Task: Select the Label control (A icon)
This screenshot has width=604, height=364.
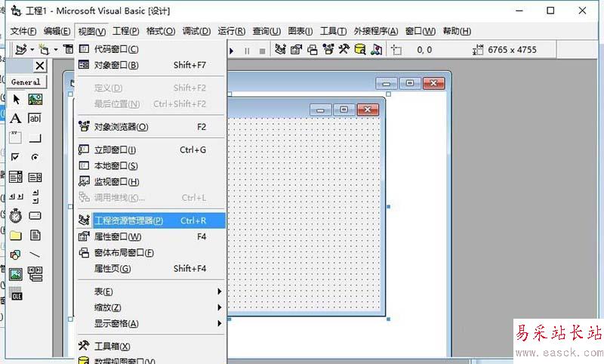Action: pos(16,119)
